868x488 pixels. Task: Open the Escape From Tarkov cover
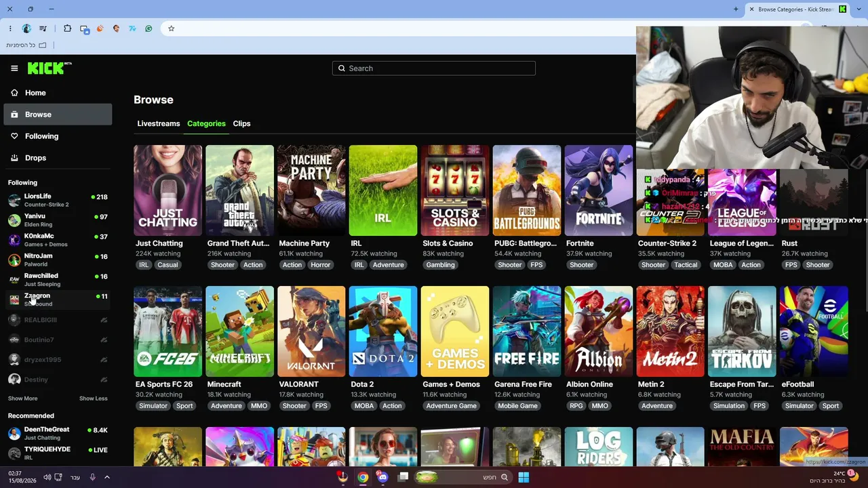tap(743, 331)
